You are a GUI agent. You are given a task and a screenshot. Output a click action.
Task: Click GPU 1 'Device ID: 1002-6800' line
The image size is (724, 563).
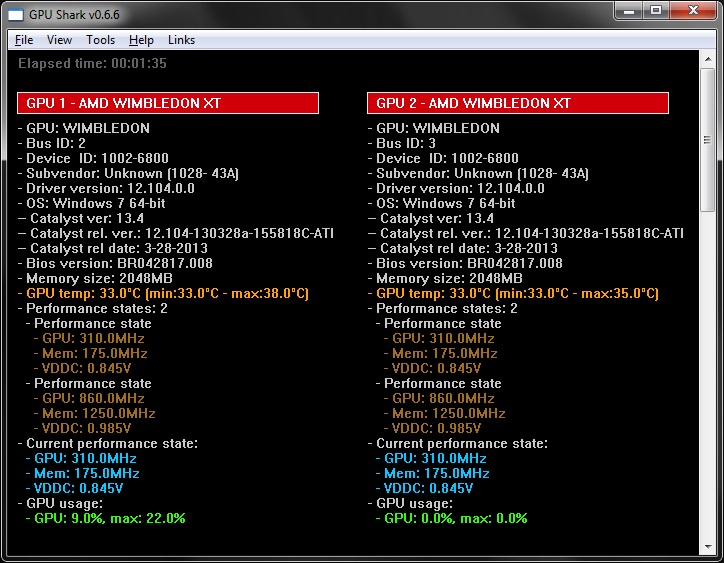tap(93, 158)
